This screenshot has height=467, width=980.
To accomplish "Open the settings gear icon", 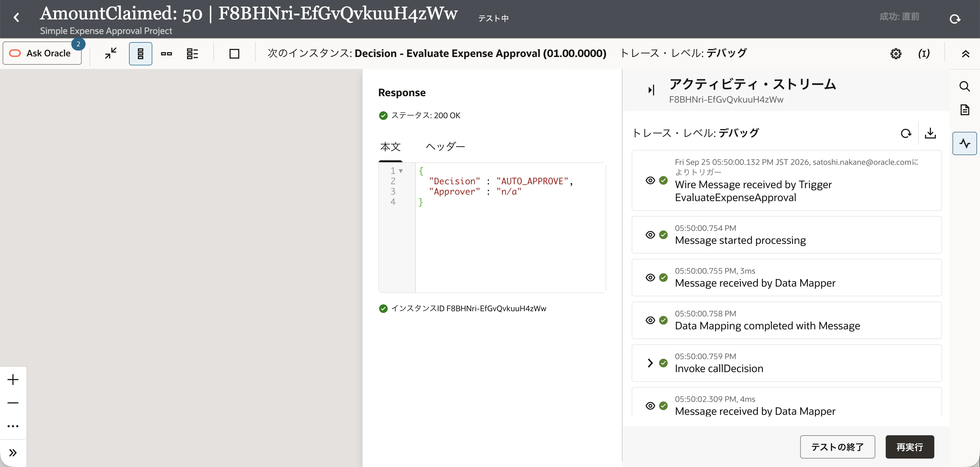I will 896,54.
